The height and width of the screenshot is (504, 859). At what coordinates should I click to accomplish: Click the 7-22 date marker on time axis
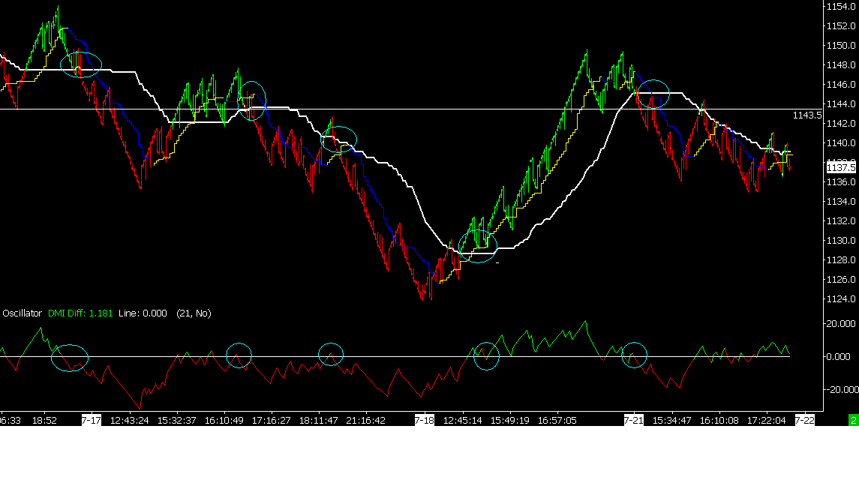tap(804, 420)
